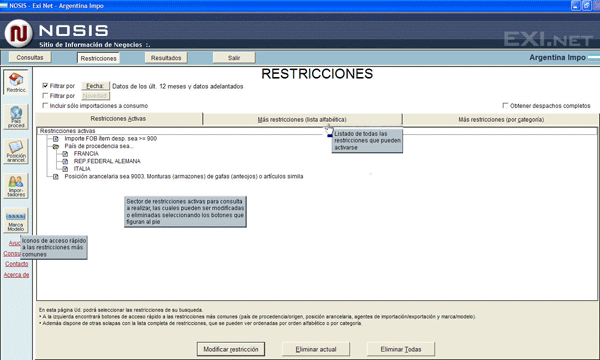This screenshot has height=360, width=600.
Task: Open Más restricciones (lista alfabética) tab
Action: [x=302, y=119]
